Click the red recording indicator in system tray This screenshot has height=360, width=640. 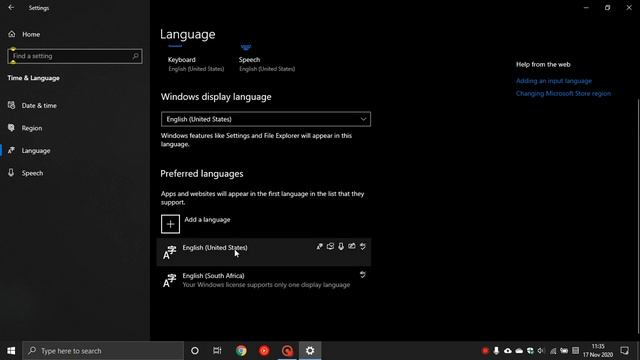coord(485,351)
